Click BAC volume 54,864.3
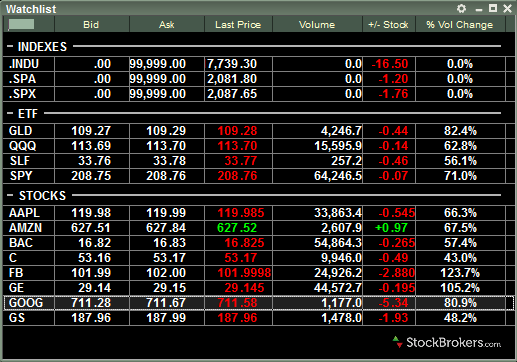517x362 pixels. 338,243
